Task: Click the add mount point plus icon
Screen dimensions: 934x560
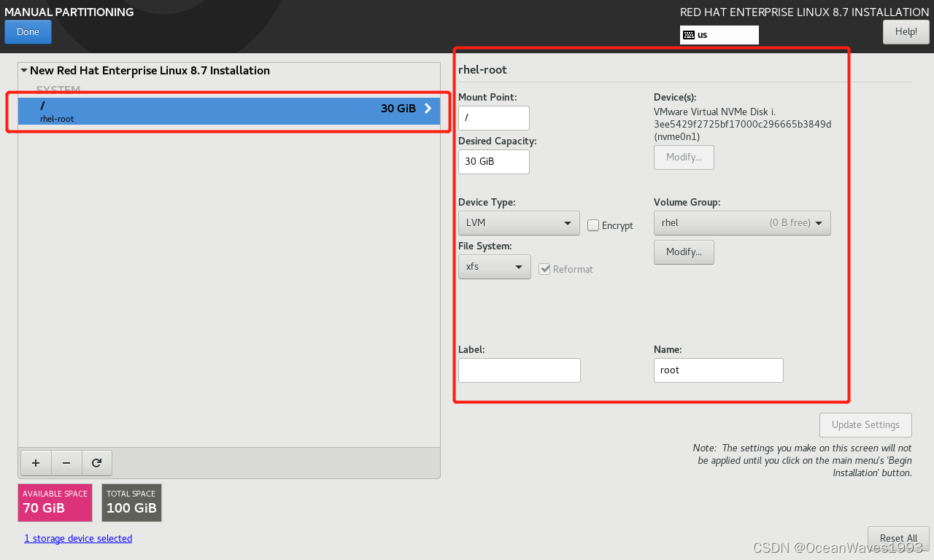Action: click(x=36, y=462)
